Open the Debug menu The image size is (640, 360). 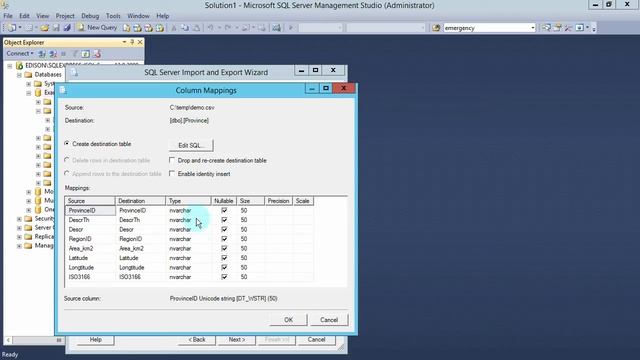[x=90, y=16]
